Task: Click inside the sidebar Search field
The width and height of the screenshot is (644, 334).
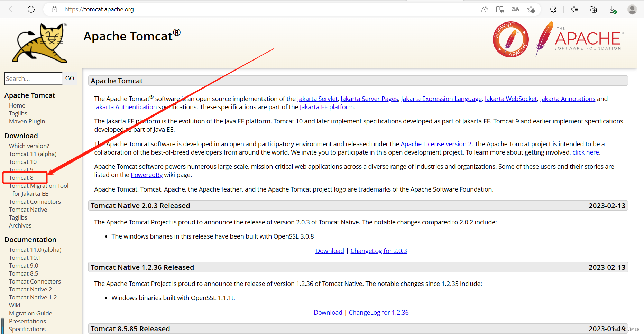Action: click(x=33, y=78)
